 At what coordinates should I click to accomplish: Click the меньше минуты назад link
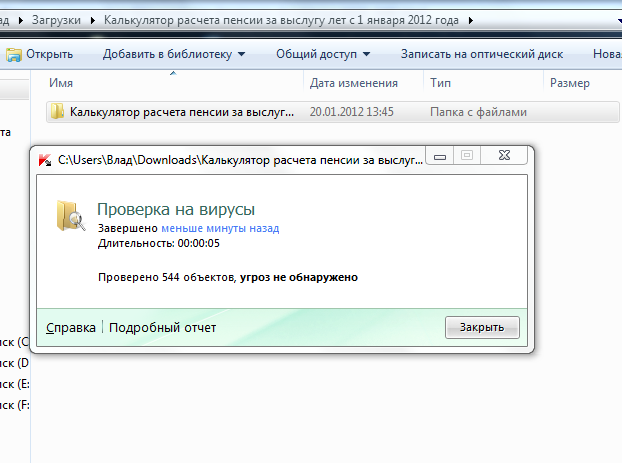(x=220, y=228)
